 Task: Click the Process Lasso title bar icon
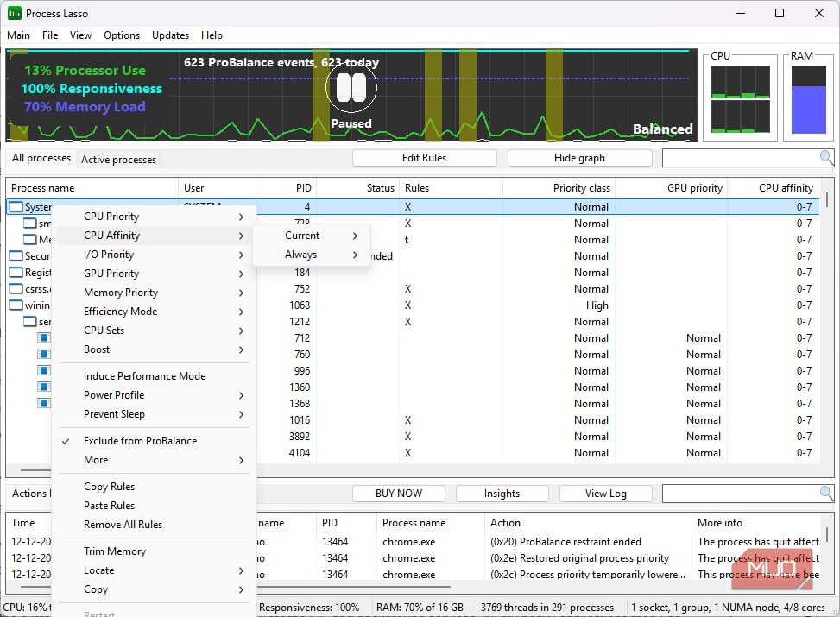(15, 13)
